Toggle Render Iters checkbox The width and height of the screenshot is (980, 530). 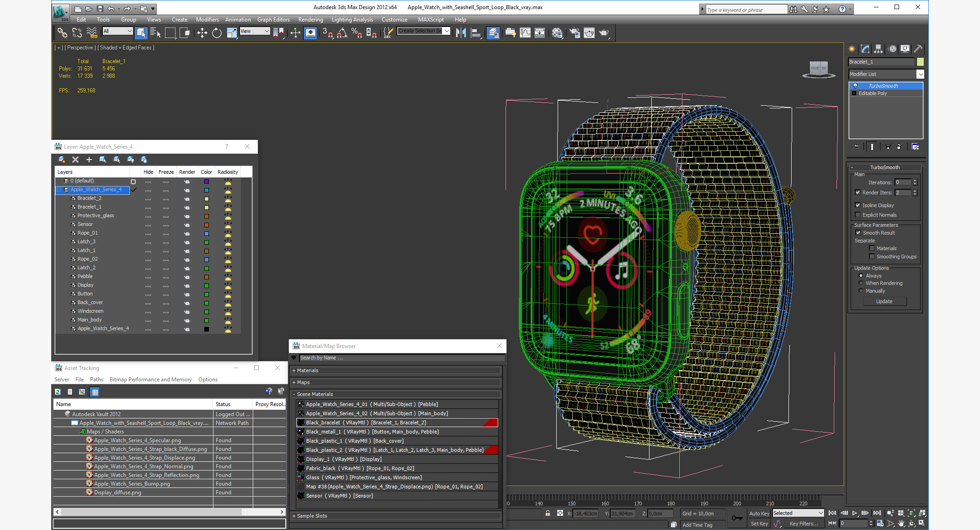tap(858, 193)
